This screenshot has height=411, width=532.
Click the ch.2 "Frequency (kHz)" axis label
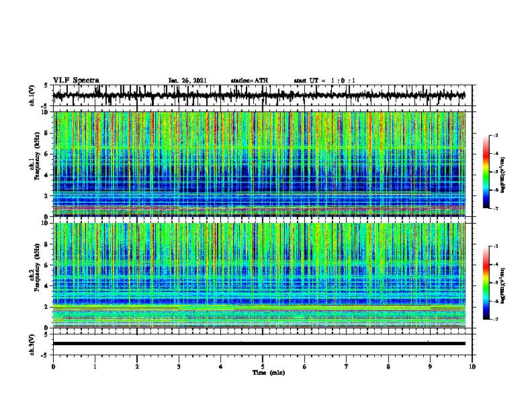coord(37,267)
